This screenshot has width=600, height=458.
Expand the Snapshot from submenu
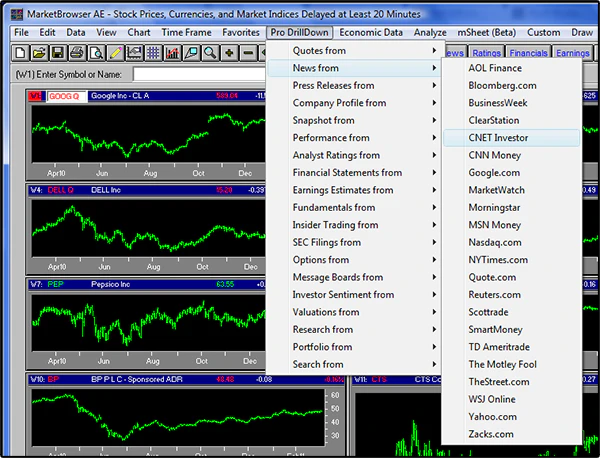click(x=354, y=120)
